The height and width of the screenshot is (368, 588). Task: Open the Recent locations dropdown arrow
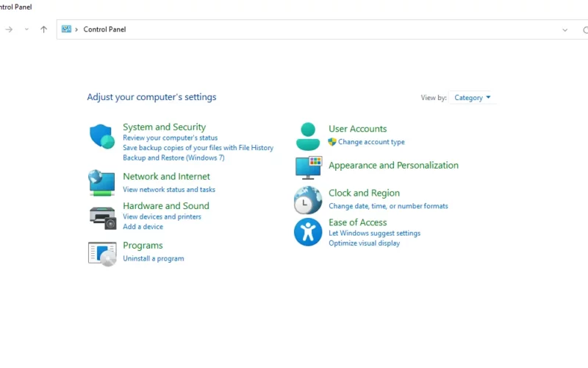26,29
